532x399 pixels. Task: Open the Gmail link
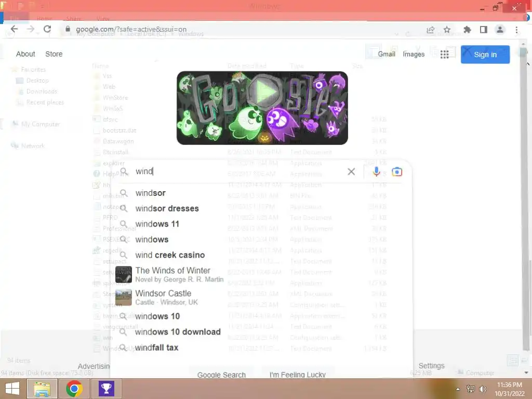[387, 54]
